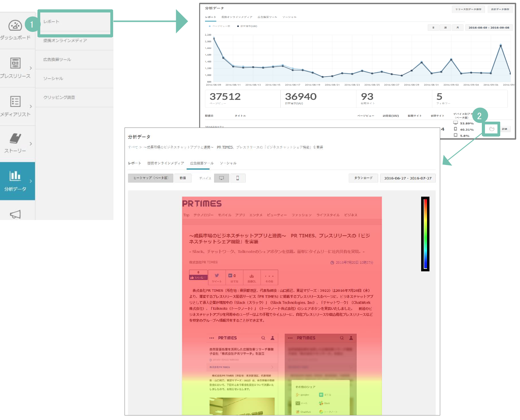The image size is (520, 420).
Task: Switch to ソーシャル tab in heatmap panel
Action: coord(228,163)
